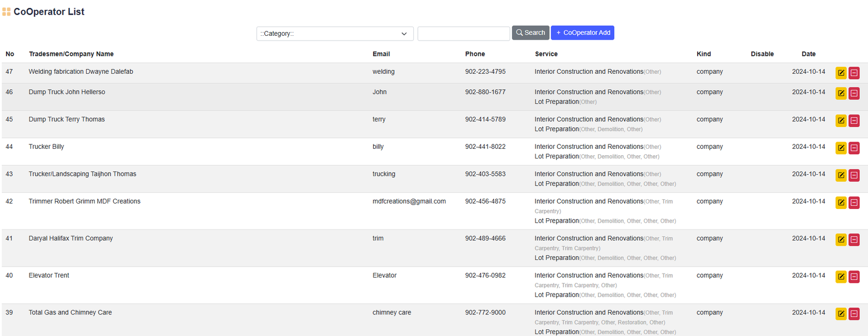
Task: Edit the Trucker/Landscaping Taijhon Thomas row
Action: click(840, 175)
